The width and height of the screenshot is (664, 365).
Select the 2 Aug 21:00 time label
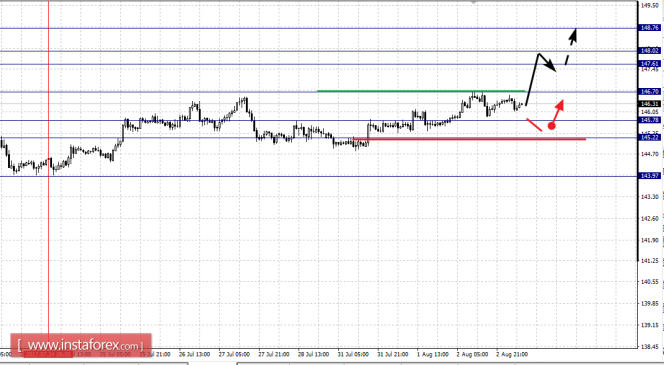[x=512, y=354]
